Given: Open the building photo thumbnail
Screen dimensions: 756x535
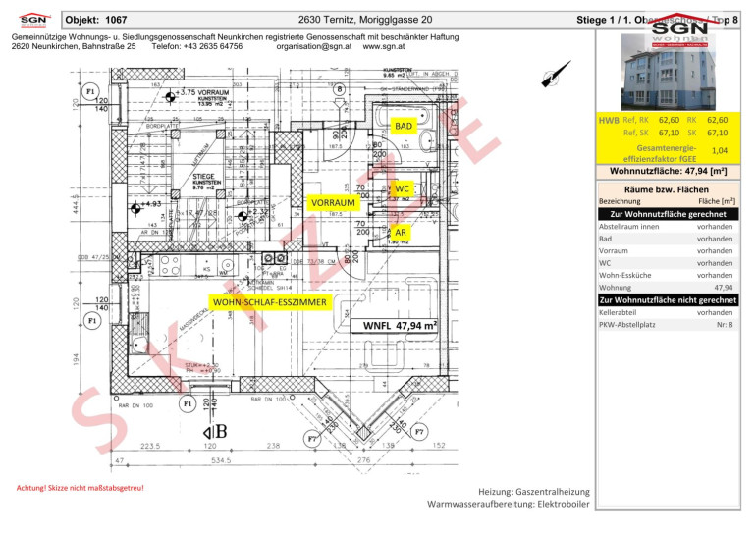Looking at the screenshot, I should tap(669, 73).
